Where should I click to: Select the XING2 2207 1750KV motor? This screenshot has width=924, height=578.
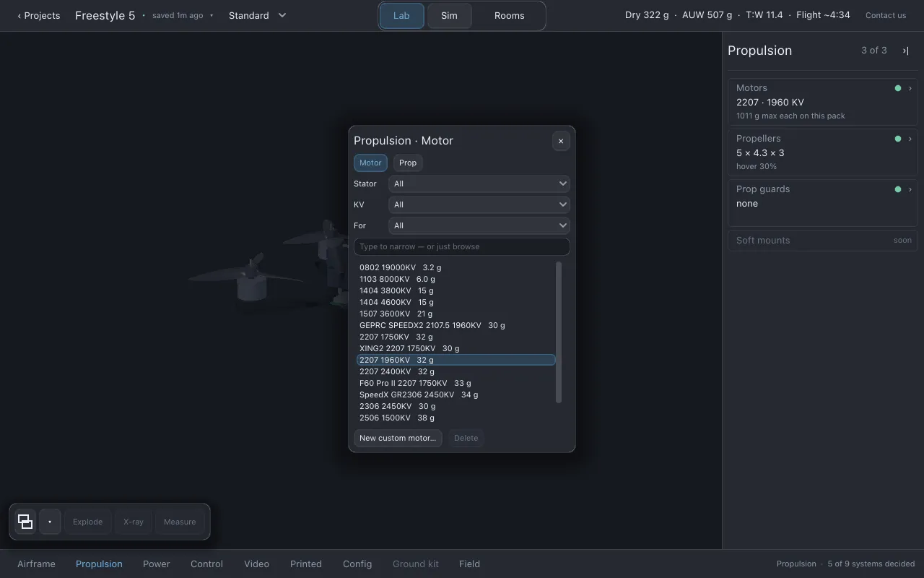pos(456,348)
